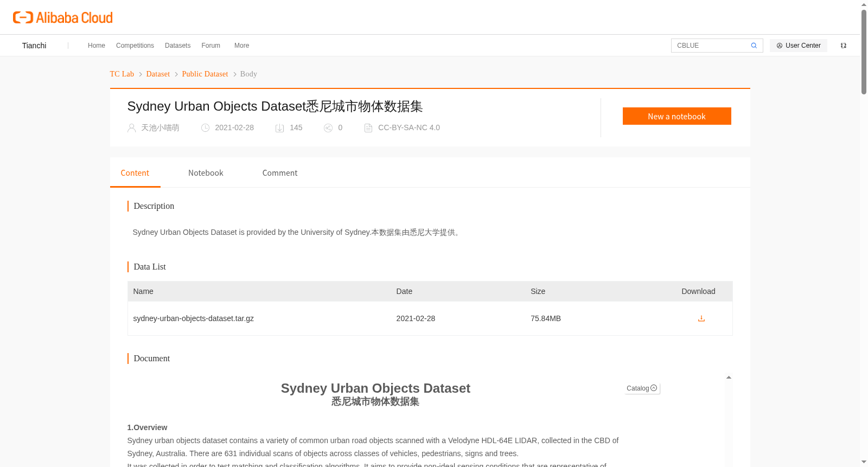Click the language switch icon beside User Center
The image size is (868, 467).
843,46
